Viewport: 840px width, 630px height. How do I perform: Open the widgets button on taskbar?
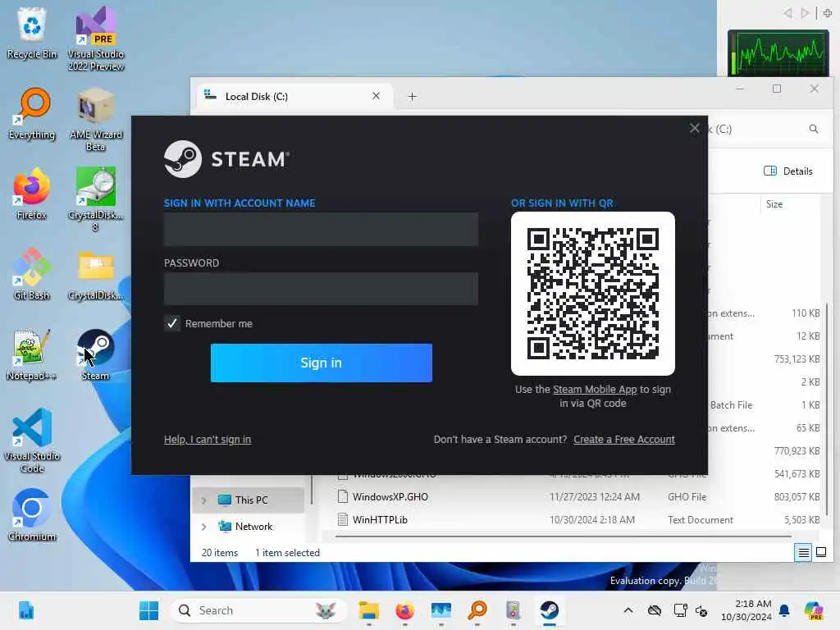click(x=25, y=610)
